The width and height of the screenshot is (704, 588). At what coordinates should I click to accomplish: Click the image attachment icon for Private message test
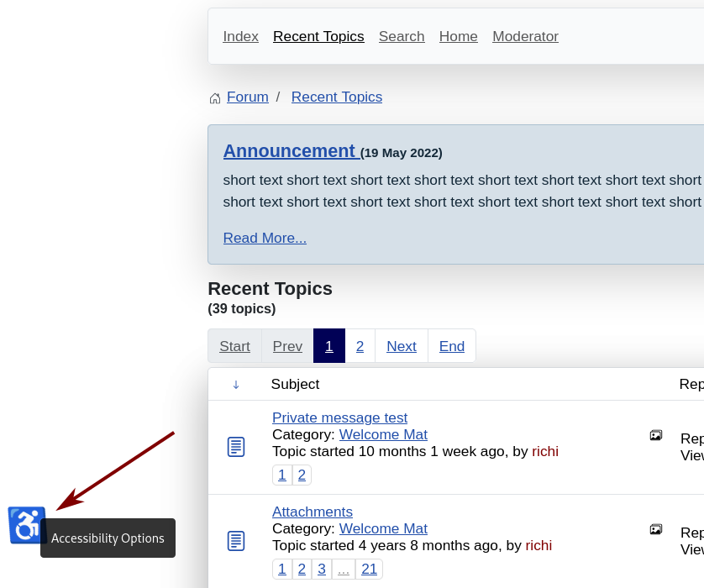[x=656, y=435]
